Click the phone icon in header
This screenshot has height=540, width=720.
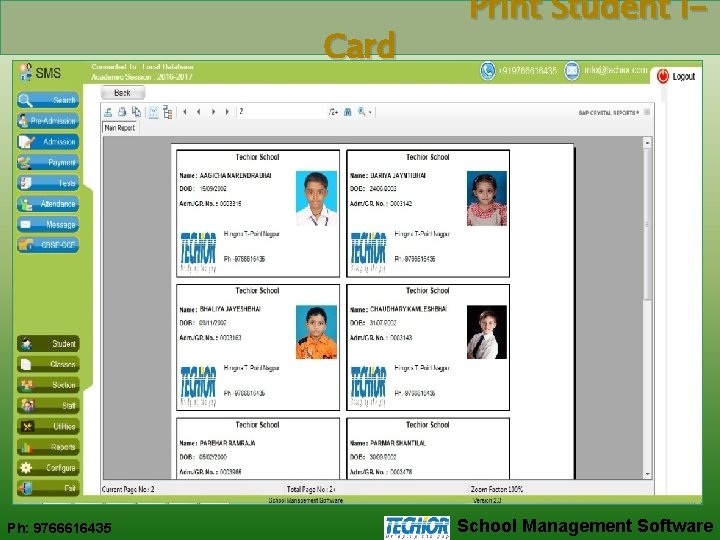[488, 71]
